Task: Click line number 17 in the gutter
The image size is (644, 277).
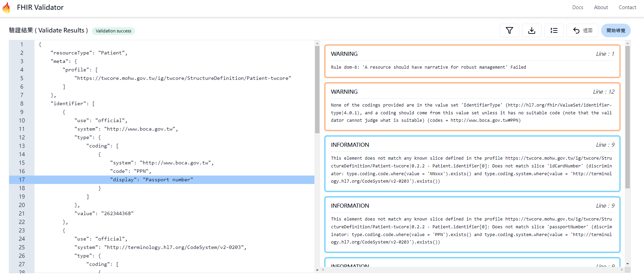Action: pyautogui.click(x=22, y=180)
